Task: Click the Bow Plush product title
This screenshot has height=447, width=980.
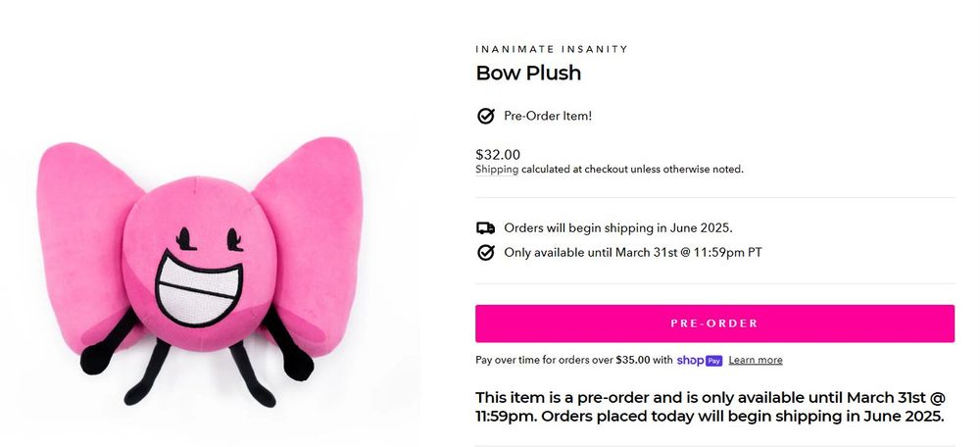Action: (x=528, y=74)
